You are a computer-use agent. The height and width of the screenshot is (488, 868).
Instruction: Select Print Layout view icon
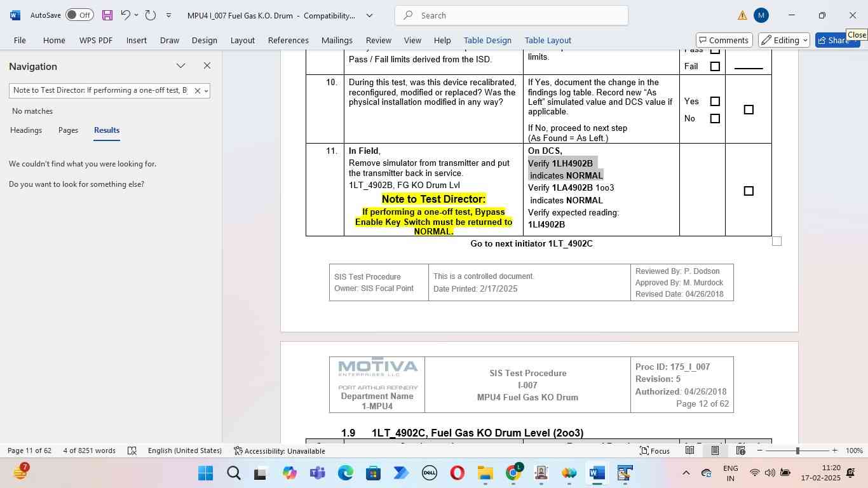(715, 451)
